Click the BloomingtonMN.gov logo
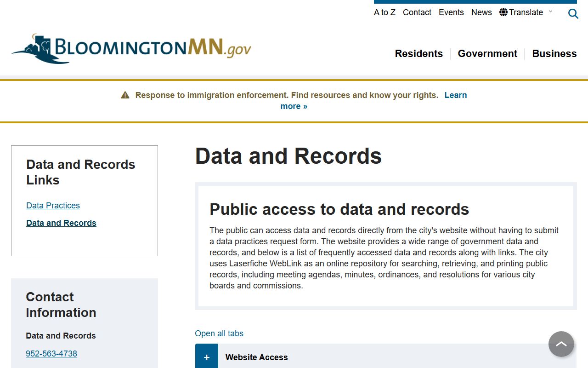588x368 pixels. point(131,48)
